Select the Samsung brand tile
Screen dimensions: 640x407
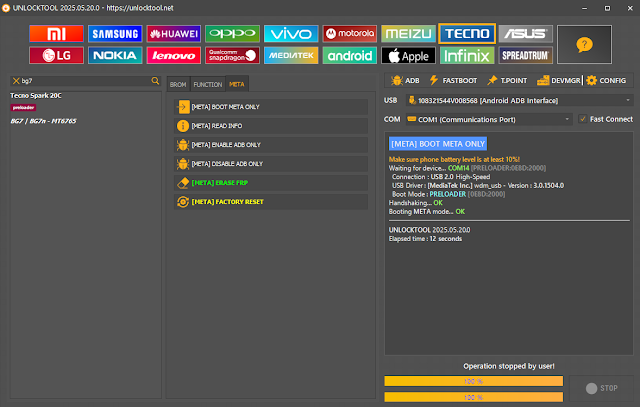point(115,33)
